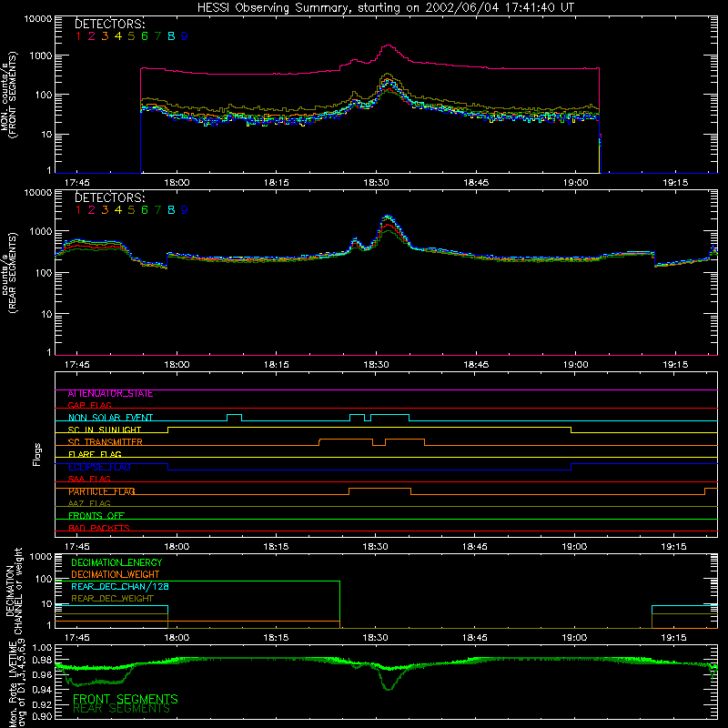Screen dimensions: 728x728
Task: Click the PARTICLE_FLAG label
Action: pyautogui.click(x=102, y=491)
